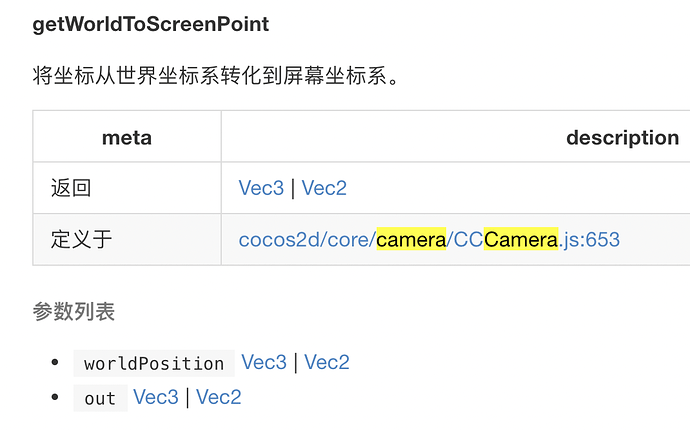Click the Vec3 type next to worldPosition
690x430 pixels.
pyautogui.click(x=264, y=362)
